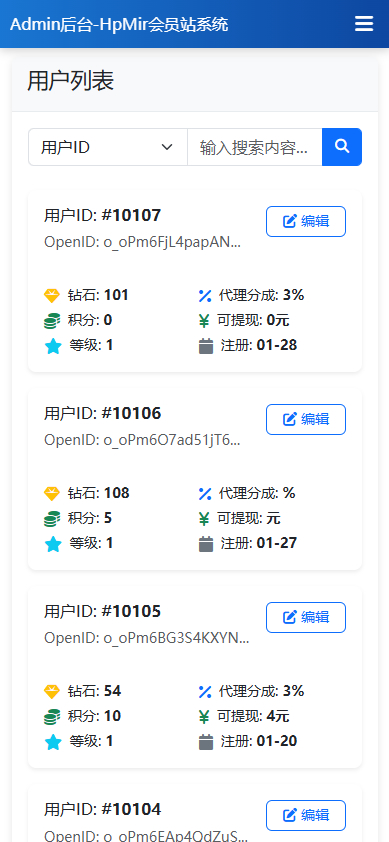389x842 pixels.
Task: Click star level icon in #10105 card
Action: [53, 742]
